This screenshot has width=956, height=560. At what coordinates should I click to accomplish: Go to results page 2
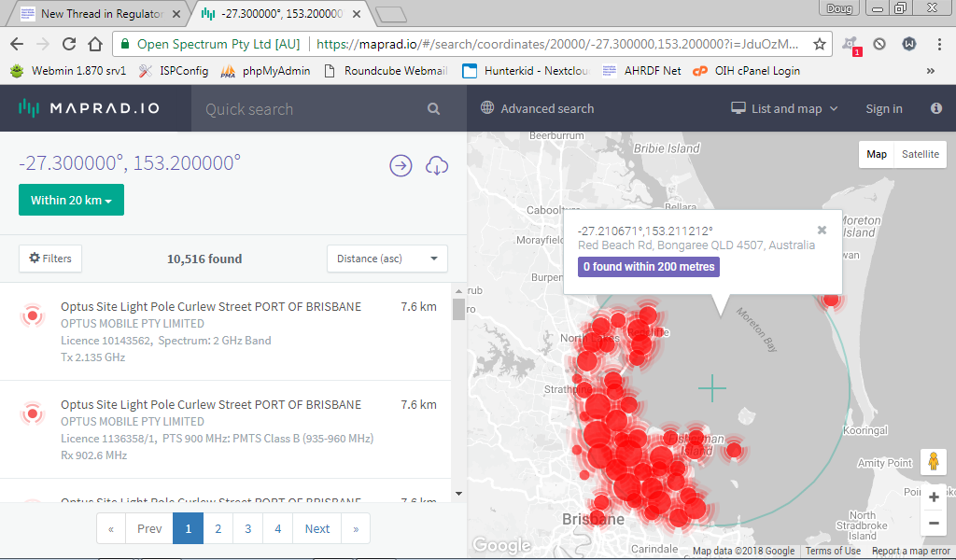(218, 528)
